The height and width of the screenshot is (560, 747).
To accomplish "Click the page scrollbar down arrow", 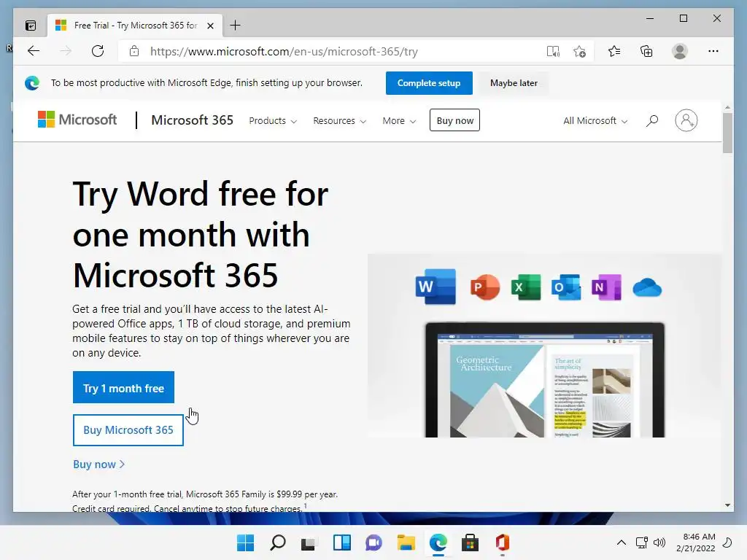I will point(727,505).
